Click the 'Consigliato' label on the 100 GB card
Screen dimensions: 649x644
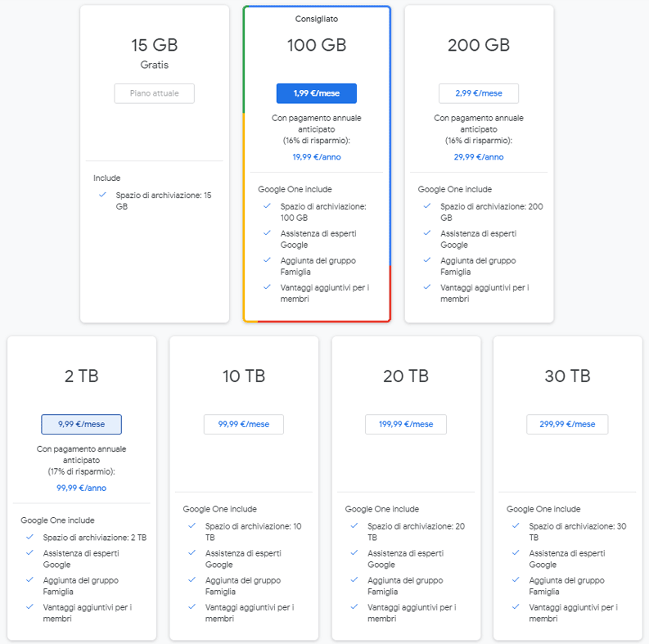coord(317,19)
